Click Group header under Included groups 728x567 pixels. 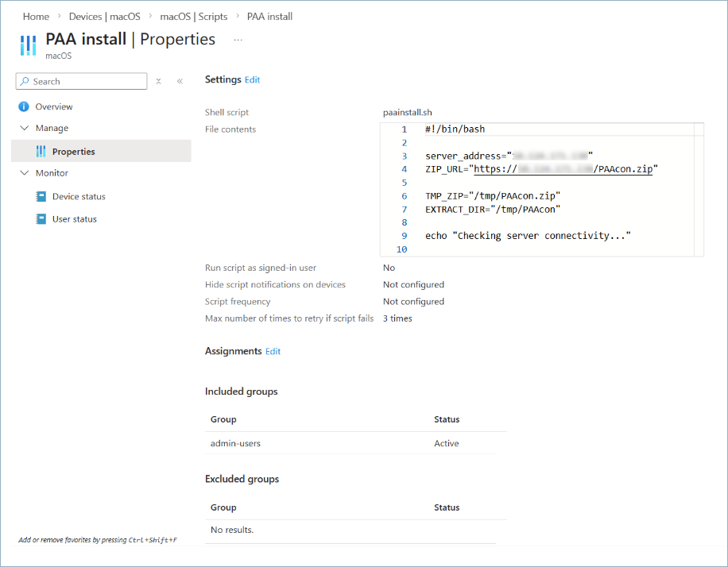pyautogui.click(x=223, y=419)
